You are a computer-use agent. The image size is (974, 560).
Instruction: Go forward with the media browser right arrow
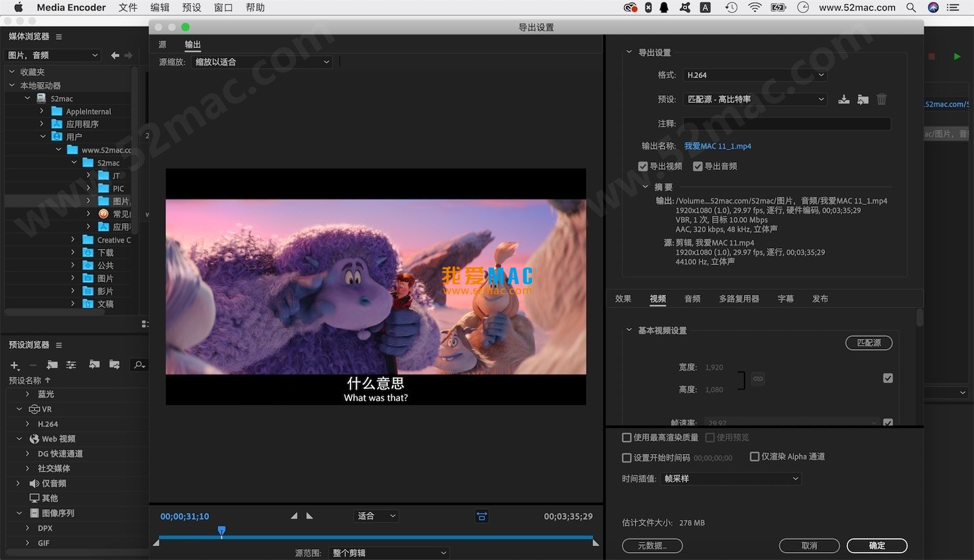(128, 55)
